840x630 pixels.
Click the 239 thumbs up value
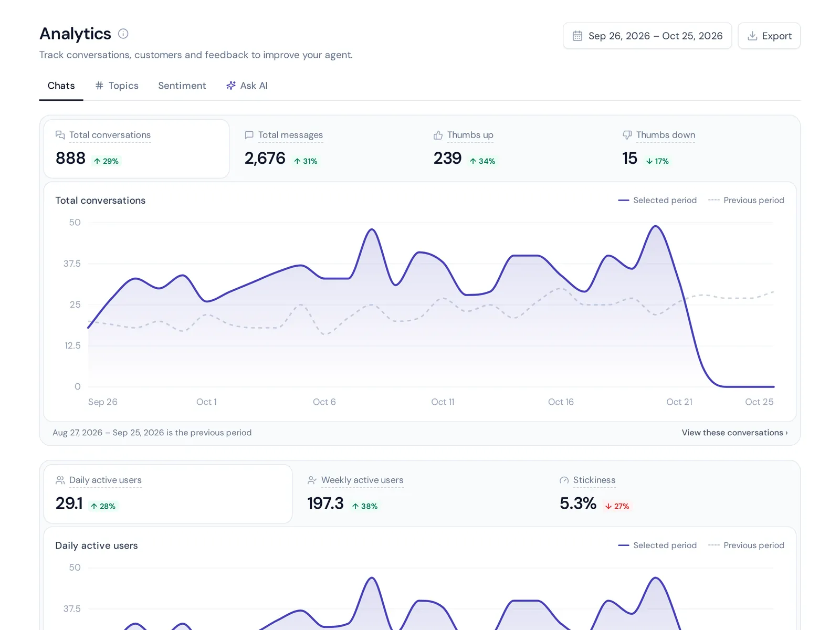[x=447, y=158]
